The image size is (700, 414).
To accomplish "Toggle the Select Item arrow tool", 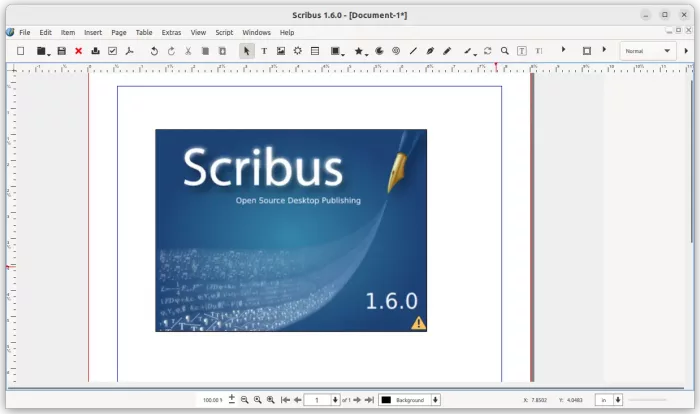I will (x=246, y=51).
